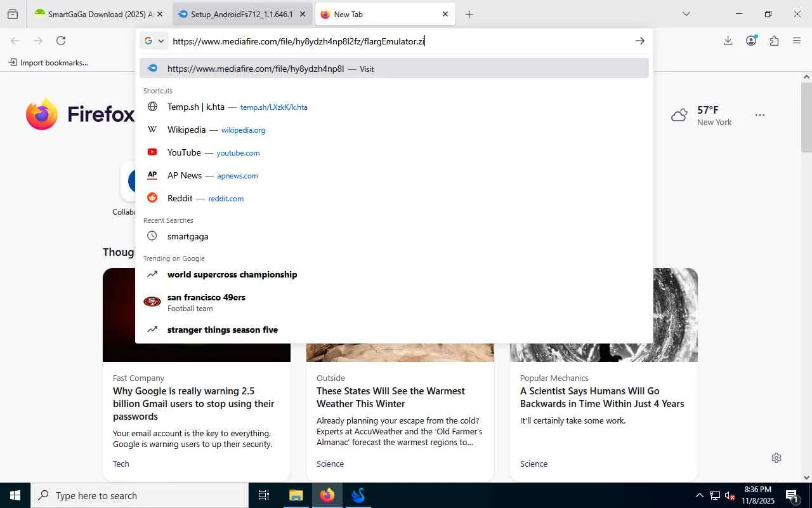Open a new tab with the plus button
Viewport: 812px width, 508px height.
469,14
